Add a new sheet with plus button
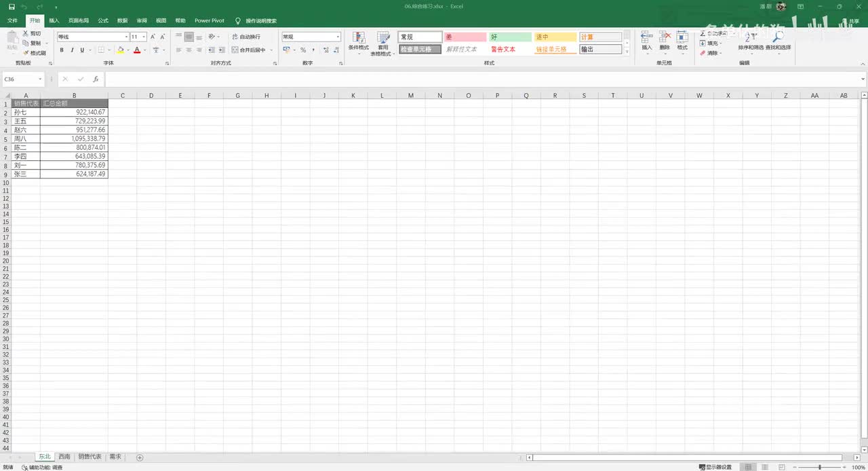This screenshot has width=868, height=471. point(140,457)
